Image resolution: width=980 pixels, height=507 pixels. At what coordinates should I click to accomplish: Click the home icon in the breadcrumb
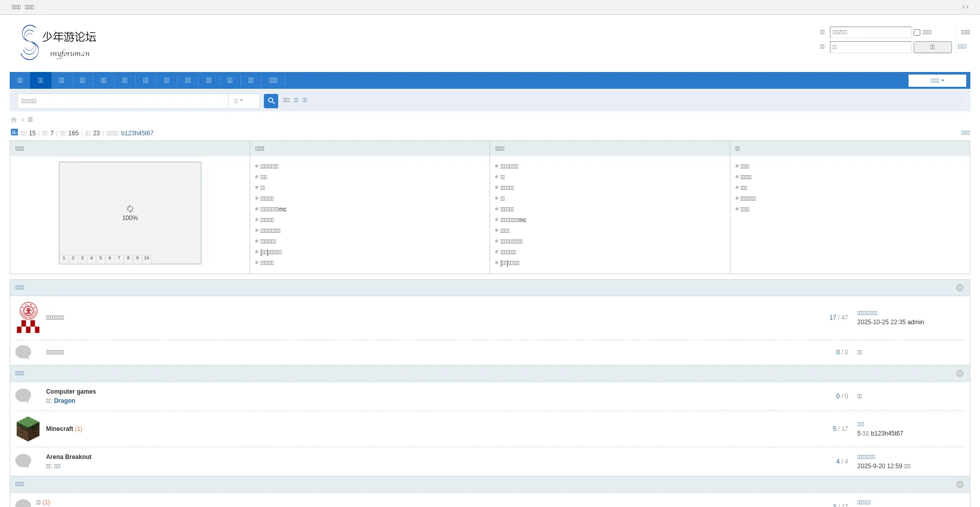pyautogui.click(x=14, y=120)
